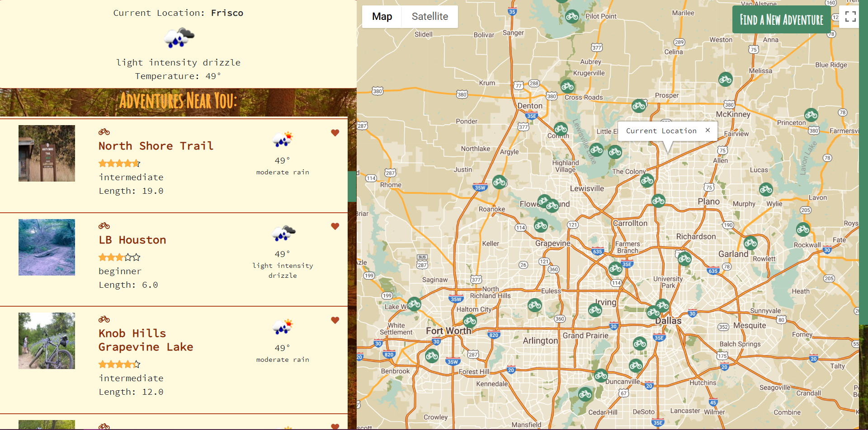The width and height of the screenshot is (868, 430).
Task: Open the North Shore Trail title link
Action: [x=156, y=146]
